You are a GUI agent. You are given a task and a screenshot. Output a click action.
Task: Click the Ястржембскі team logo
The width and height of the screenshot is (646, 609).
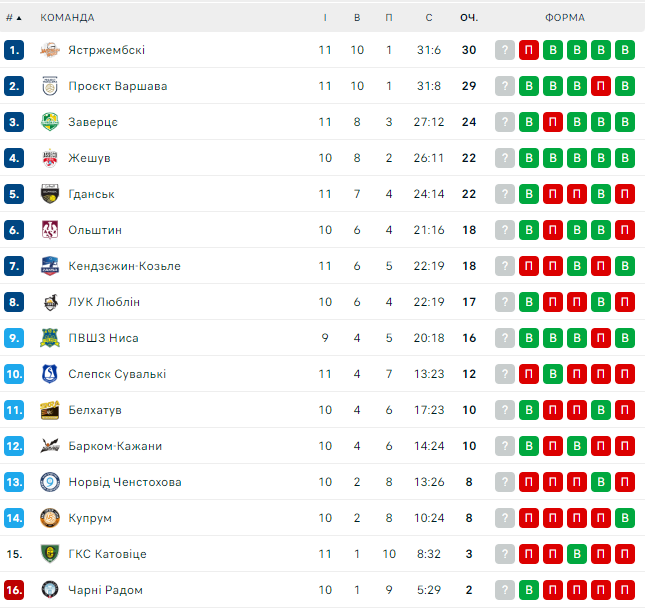coord(50,50)
